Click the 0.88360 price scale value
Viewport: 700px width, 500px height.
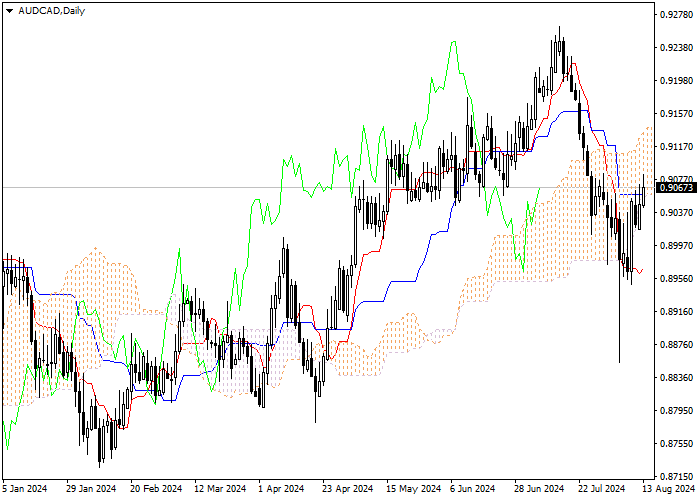tap(677, 377)
